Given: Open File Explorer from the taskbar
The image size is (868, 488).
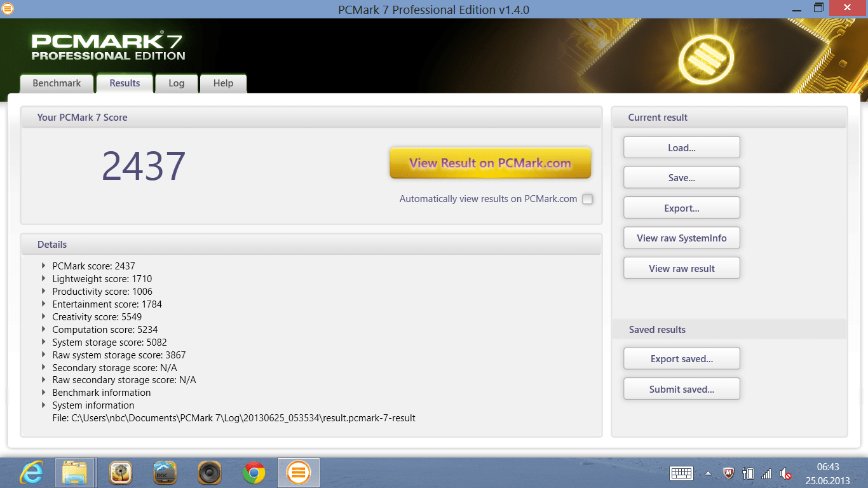Looking at the screenshot, I should [76, 472].
